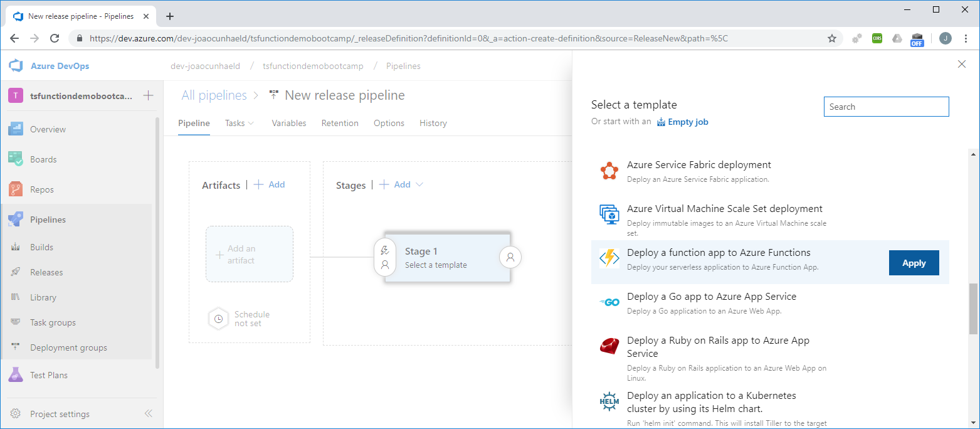Viewport: 980px width, 429px height.
Task: Open the Test Plans flask icon
Action: click(x=16, y=375)
